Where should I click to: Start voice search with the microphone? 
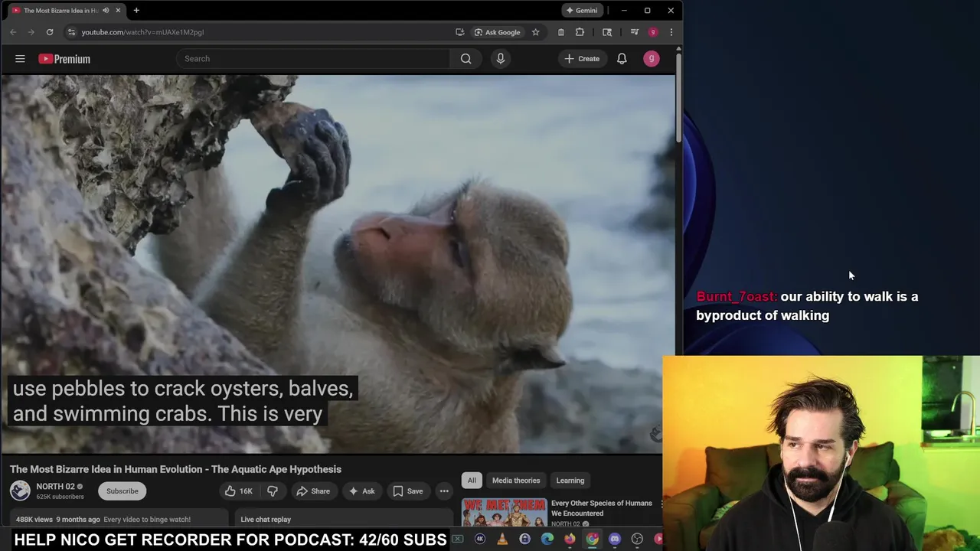[x=501, y=59]
